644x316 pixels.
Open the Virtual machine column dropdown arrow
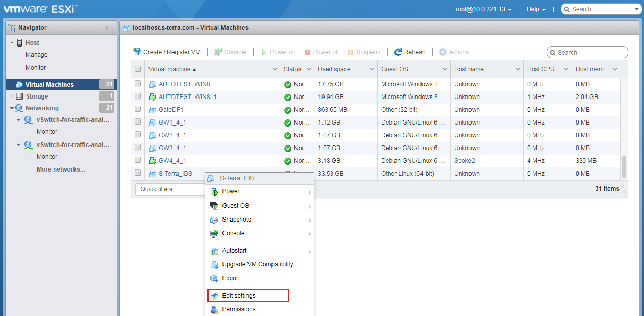pyautogui.click(x=275, y=69)
